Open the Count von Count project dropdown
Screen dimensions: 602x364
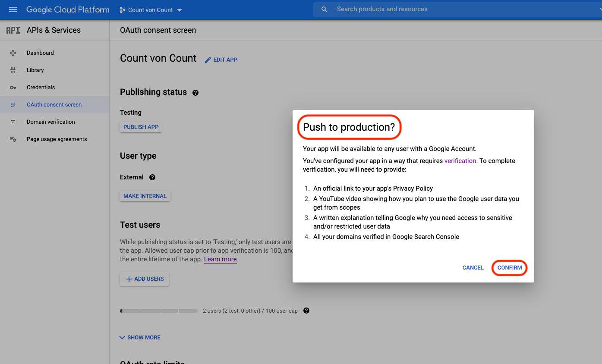(151, 10)
